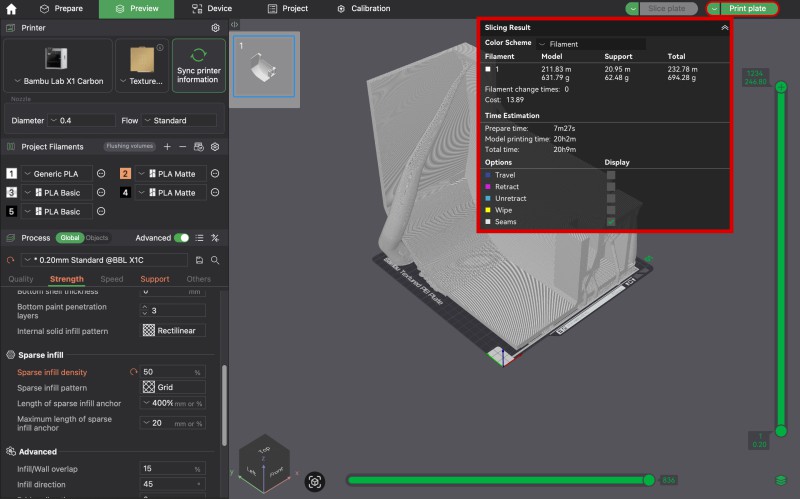800x499 pixels.
Task: Switch to the Device tab
Action: point(212,9)
